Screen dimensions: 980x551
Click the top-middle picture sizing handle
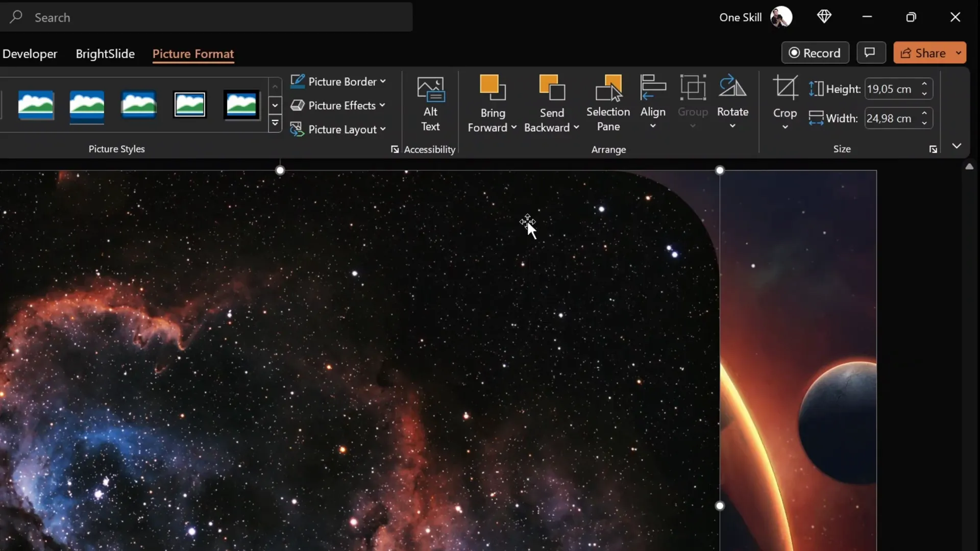(x=280, y=170)
